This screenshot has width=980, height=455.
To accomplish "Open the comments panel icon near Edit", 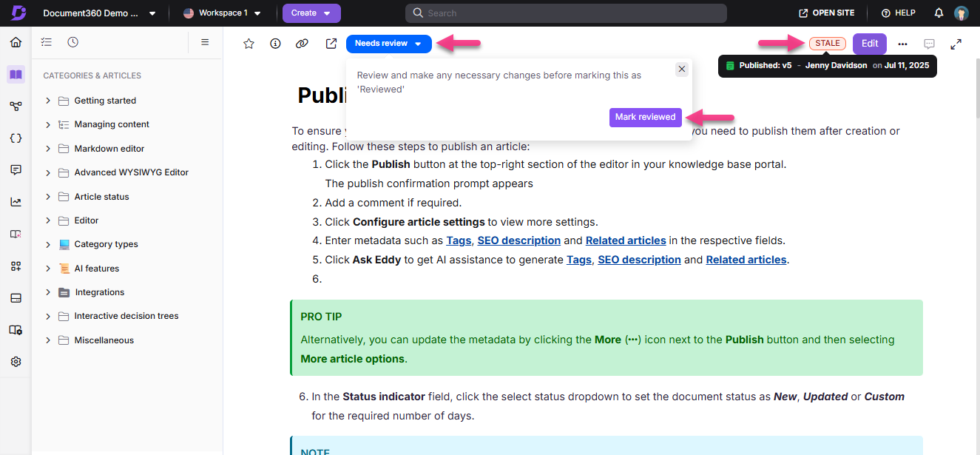I will click(x=929, y=43).
